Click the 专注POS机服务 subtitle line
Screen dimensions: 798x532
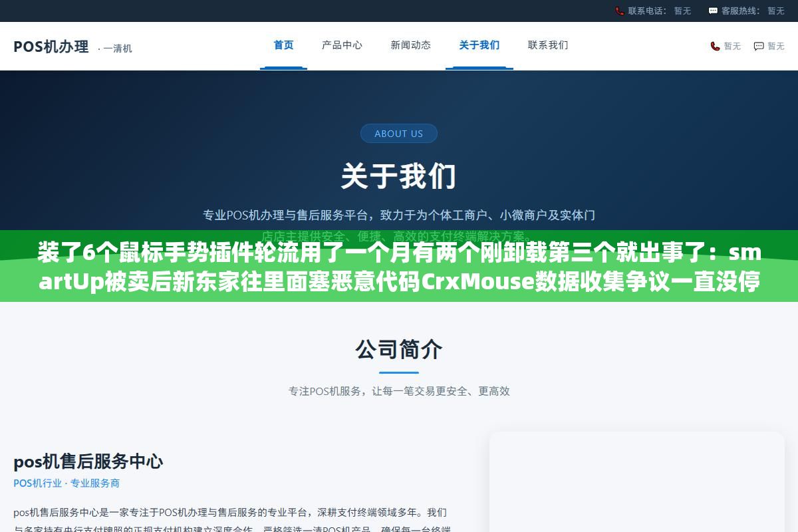click(399, 391)
